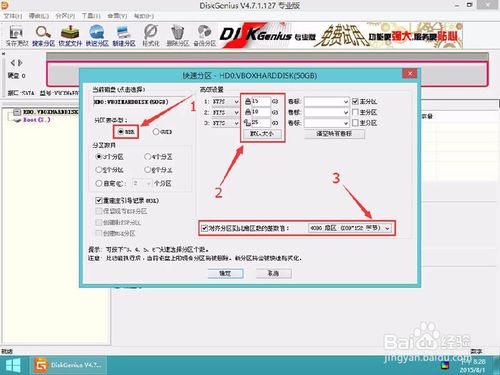Viewport: 500px width, 375px height.
Task: Click the current disk selection field
Action: point(140,102)
